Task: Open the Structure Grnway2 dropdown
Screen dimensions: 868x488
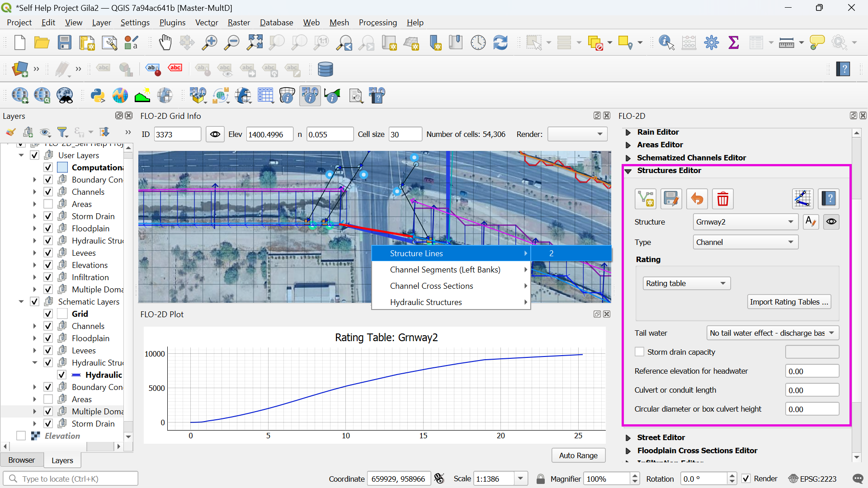Action: pyautogui.click(x=745, y=222)
